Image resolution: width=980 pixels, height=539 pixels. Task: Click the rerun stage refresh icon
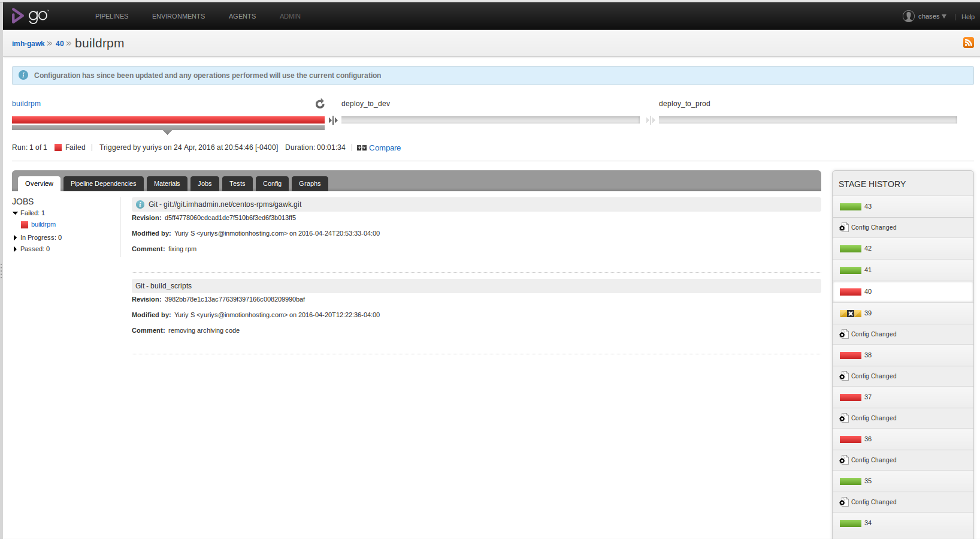320,104
